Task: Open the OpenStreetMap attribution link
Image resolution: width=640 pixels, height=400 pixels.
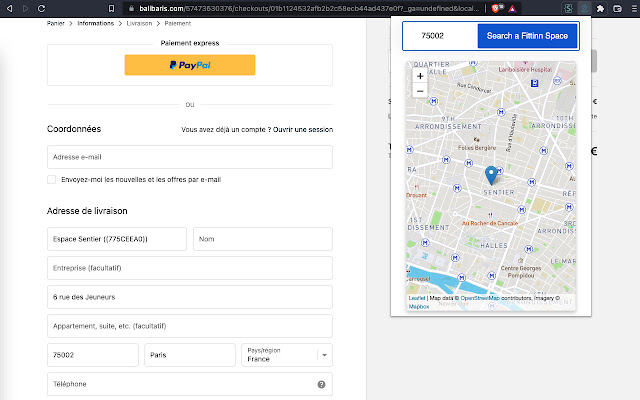Action: click(480, 298)
